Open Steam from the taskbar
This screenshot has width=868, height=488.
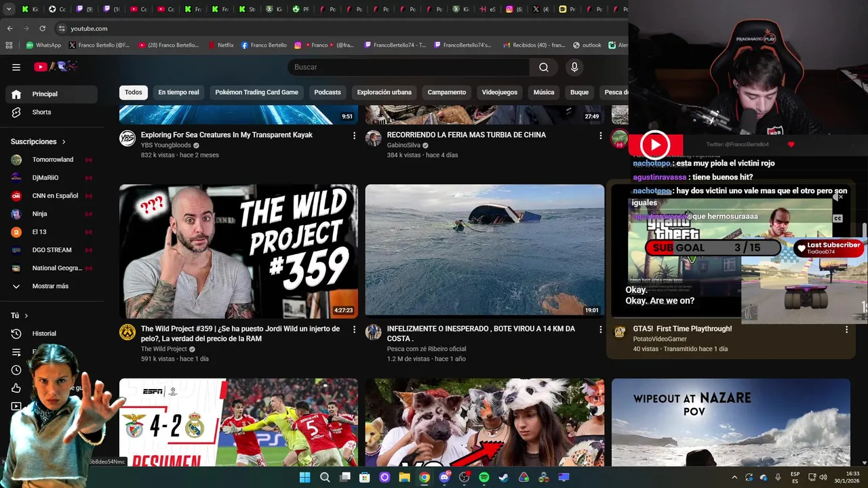[x=504, y=477]
